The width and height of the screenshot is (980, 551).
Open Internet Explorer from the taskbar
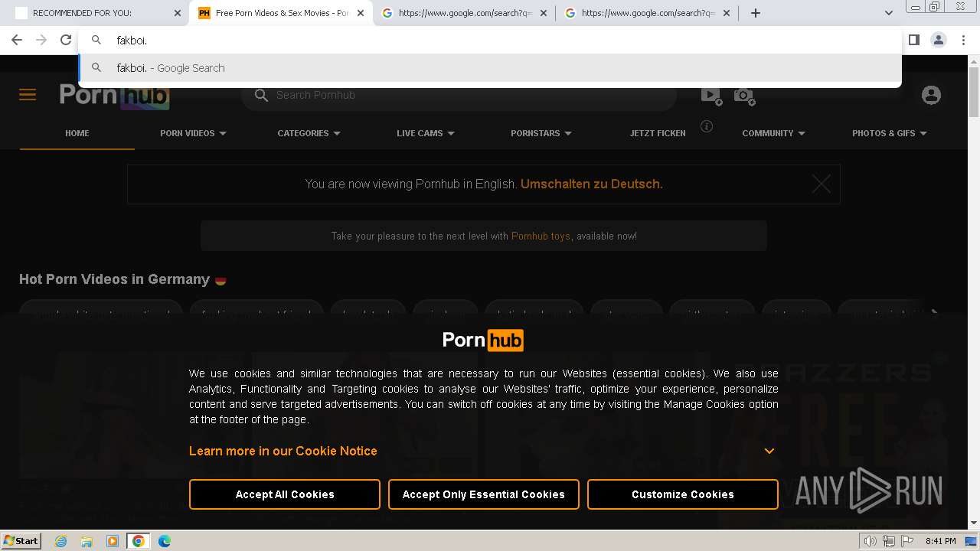tap(60, 541)
